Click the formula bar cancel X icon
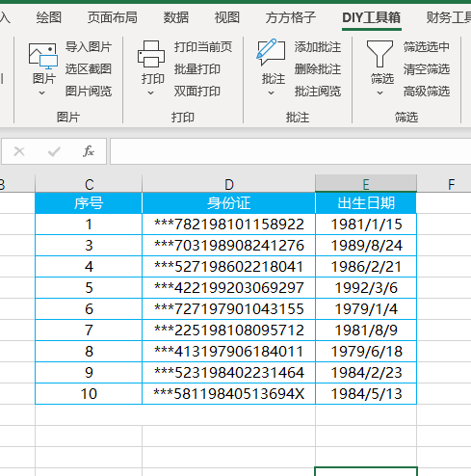This screenshot has height=476, width=471. click(19, 151)
